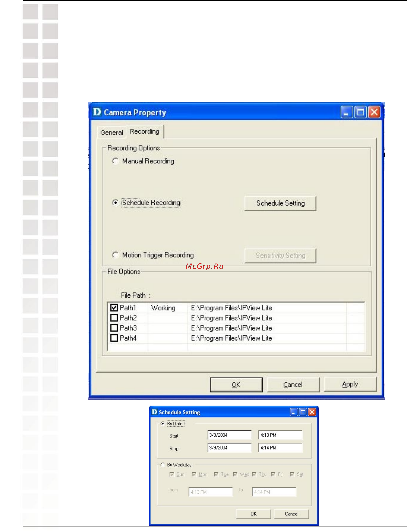The width and height of the screenshot is (407, 532).
Task: Toggle the Fri weekday checkbox
Action: [273, 474]
